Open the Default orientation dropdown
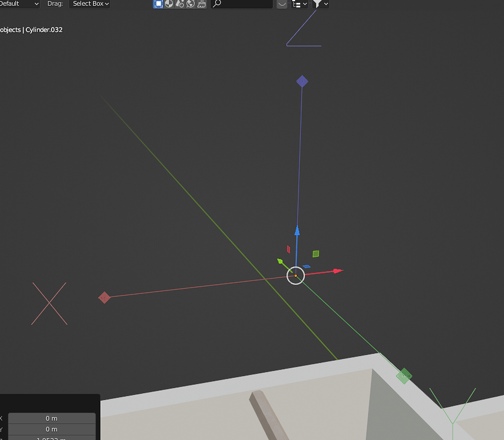This screenshot has height=440, width=504. click(19, 4)
